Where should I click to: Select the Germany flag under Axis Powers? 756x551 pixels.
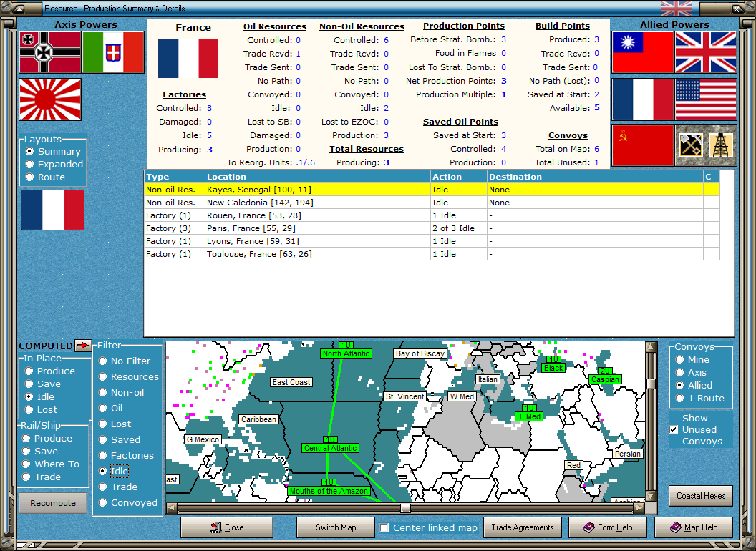(x=50, y=52)
